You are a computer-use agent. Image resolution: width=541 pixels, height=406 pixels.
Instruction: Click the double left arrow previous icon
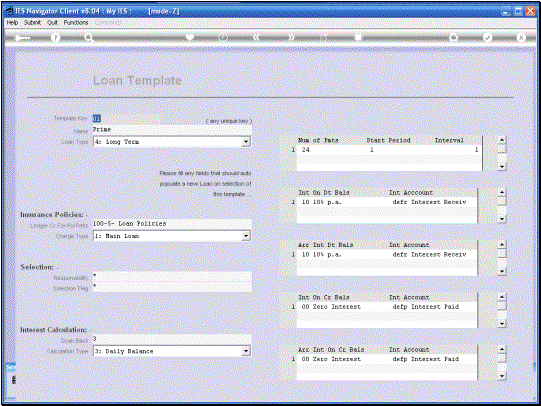256,37
